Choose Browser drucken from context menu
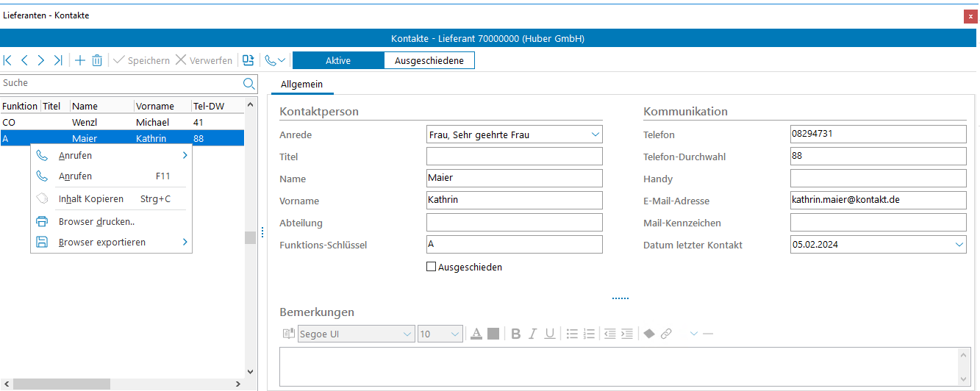 pyautogui.click(x=96, y=221)
